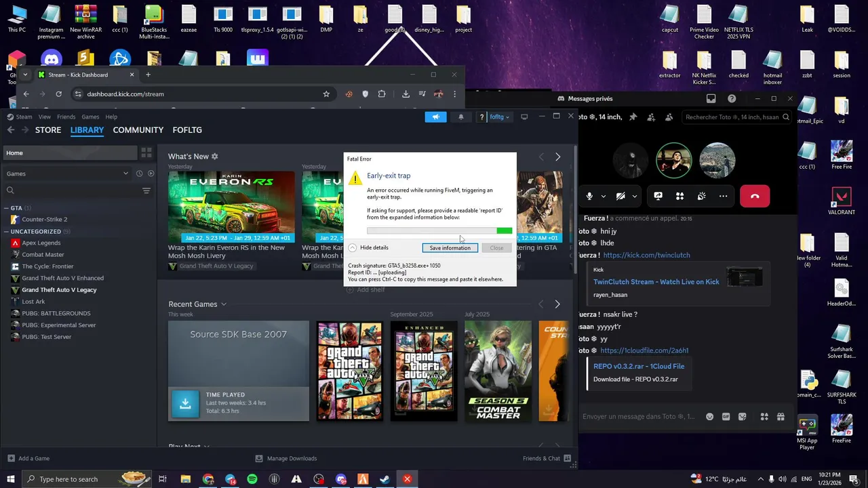Hide details in Fatal Error dialog

(x=368, y=248)
